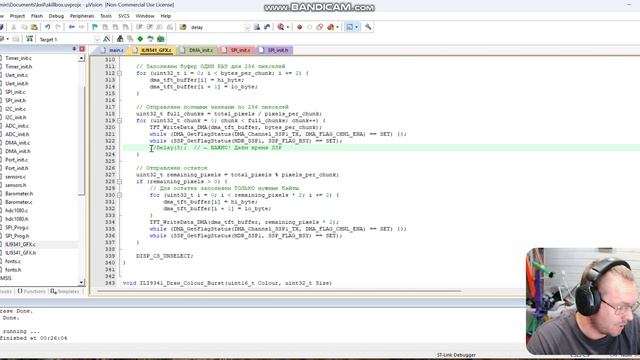The image size is (640, 360).
Task: Click the incremental find icon
Action: point(267,27)
